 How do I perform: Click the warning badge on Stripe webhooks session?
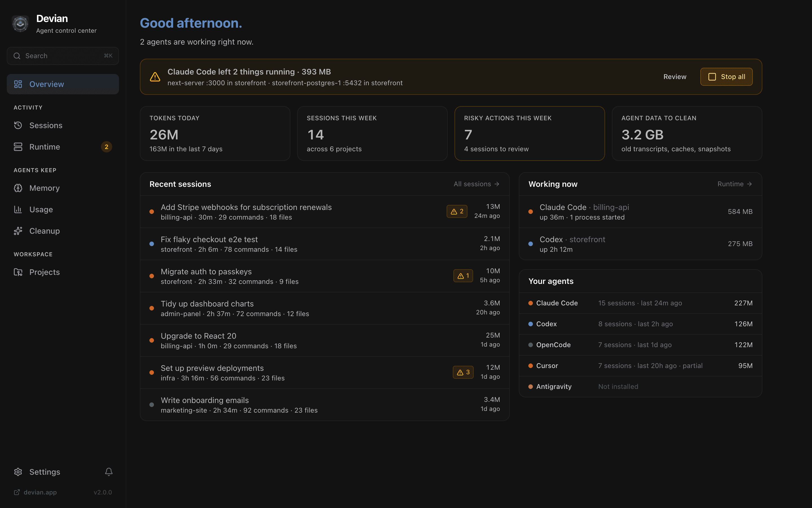point(457,211)
